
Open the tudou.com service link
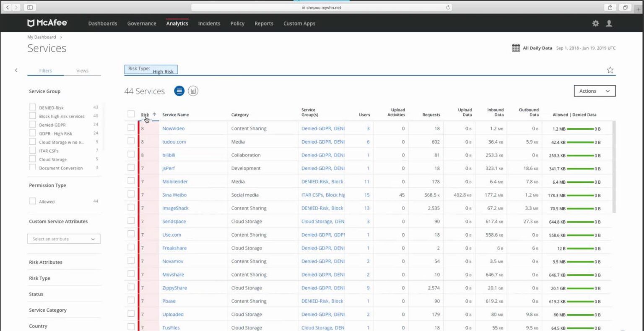tap(174, 142)
